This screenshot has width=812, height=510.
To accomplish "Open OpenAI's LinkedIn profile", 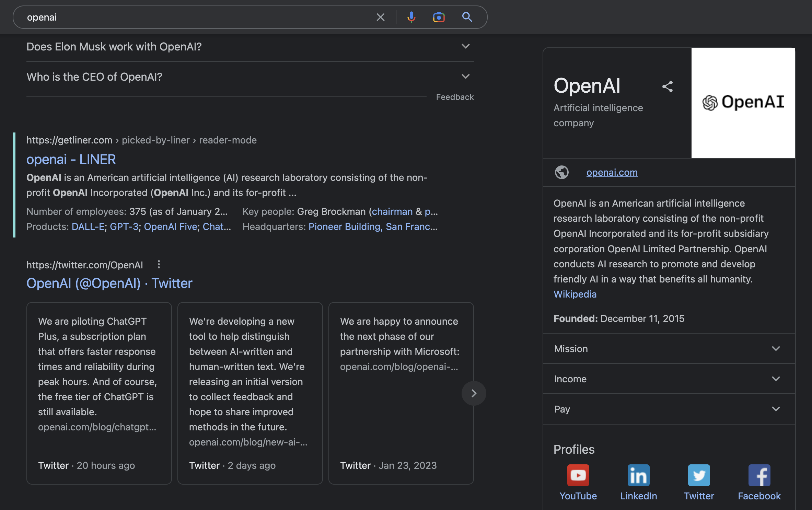I will (638, 476).
